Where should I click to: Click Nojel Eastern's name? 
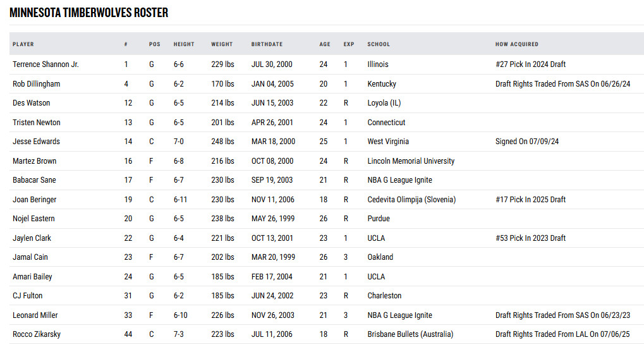coord(33,219)
